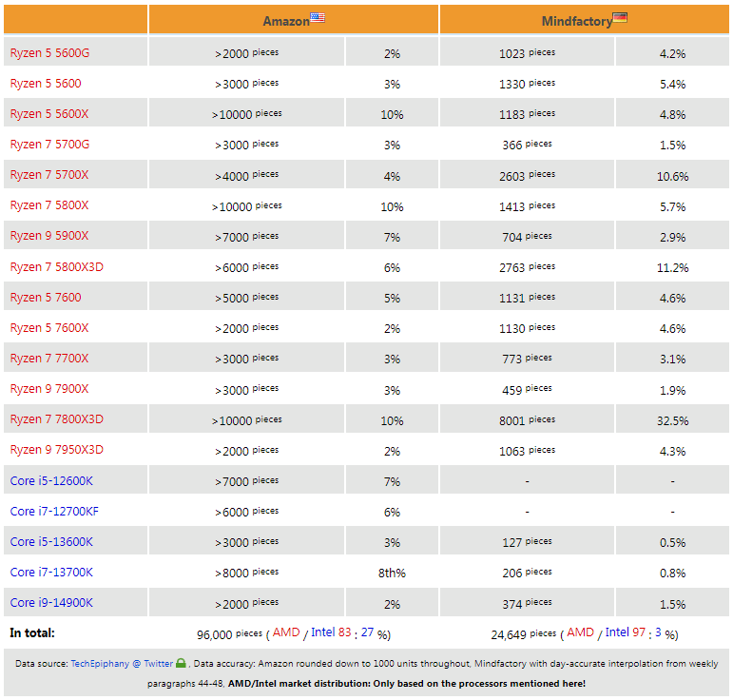The height and width of the screenshot is (700, 733).
Task: Click the 11.2% Mindfactory share cell
Action: 672,267
